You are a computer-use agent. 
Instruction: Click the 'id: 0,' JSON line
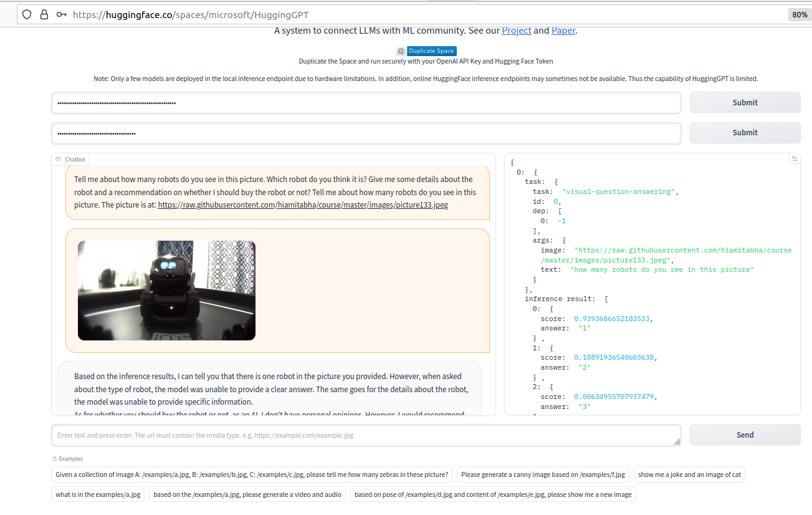click(547, 202)
